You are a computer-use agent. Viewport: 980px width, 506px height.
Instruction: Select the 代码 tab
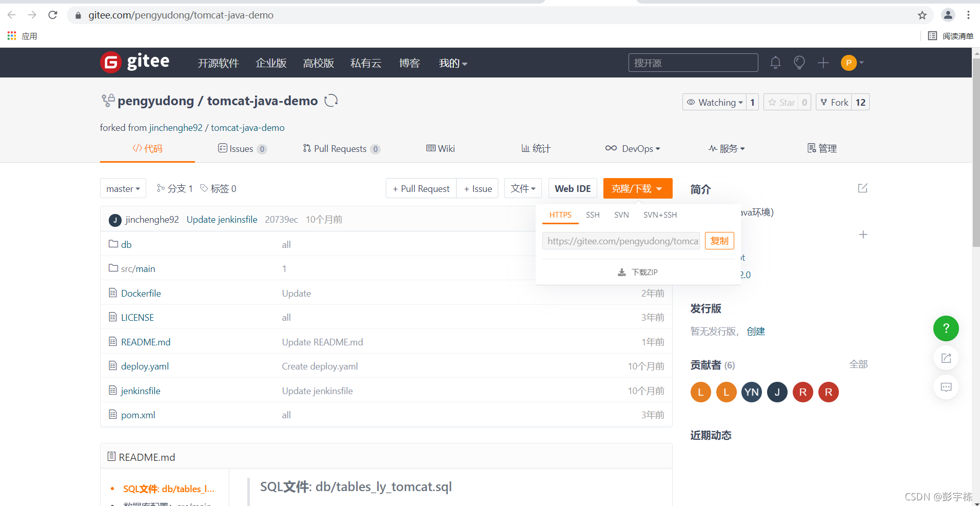[147, 148]
